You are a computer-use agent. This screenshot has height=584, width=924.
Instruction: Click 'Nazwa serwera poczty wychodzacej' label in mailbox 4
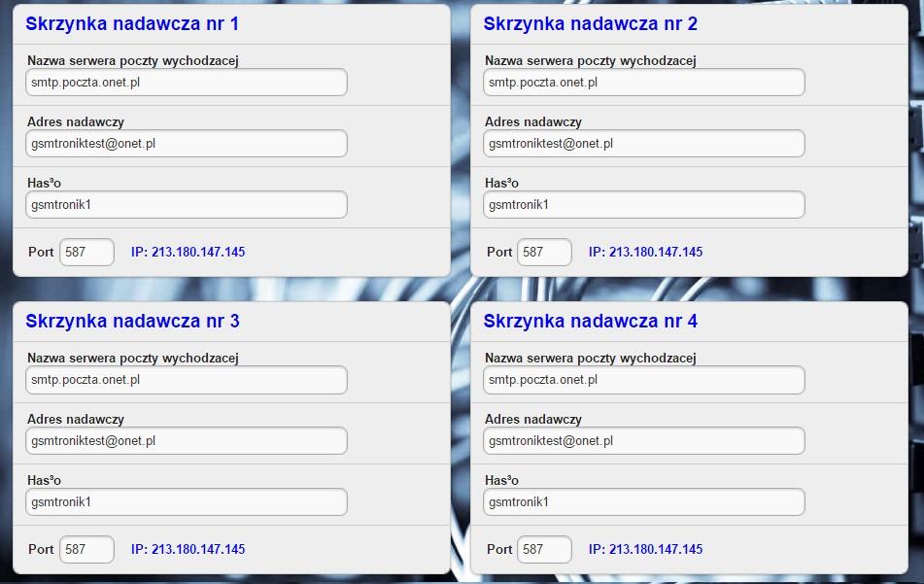[x=591, y=359]
